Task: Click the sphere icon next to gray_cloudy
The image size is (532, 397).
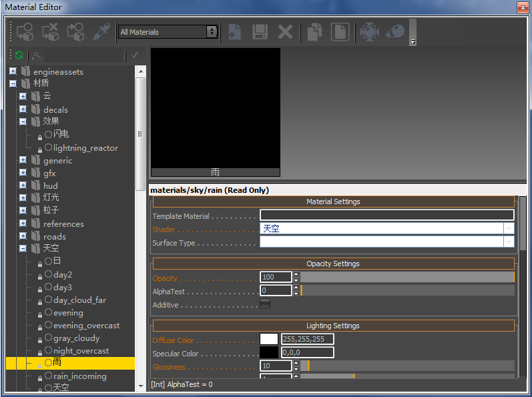Action: [48, 338]
